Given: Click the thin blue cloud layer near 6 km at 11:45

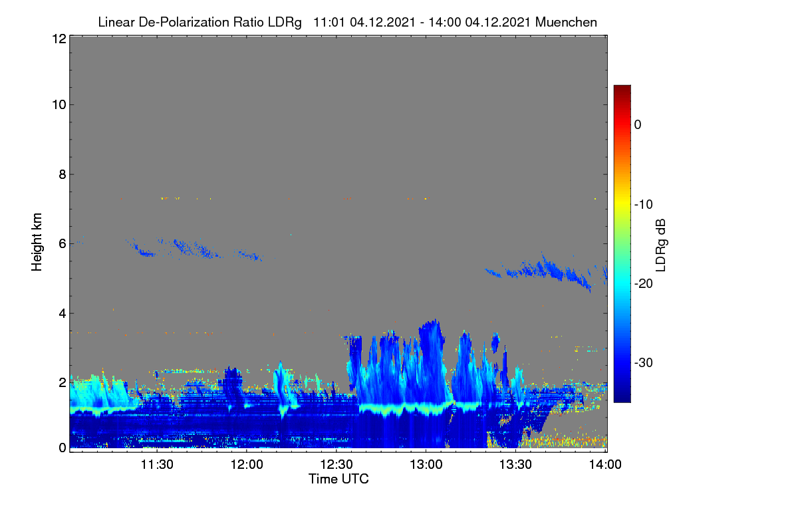Looking at the screenshot, I should coord(193,249).
